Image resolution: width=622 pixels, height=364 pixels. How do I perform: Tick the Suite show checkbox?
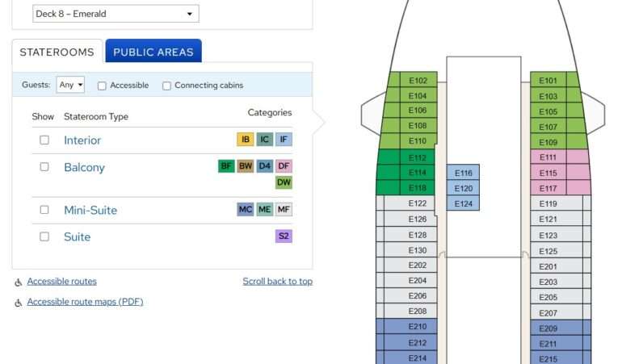(44, 236)
